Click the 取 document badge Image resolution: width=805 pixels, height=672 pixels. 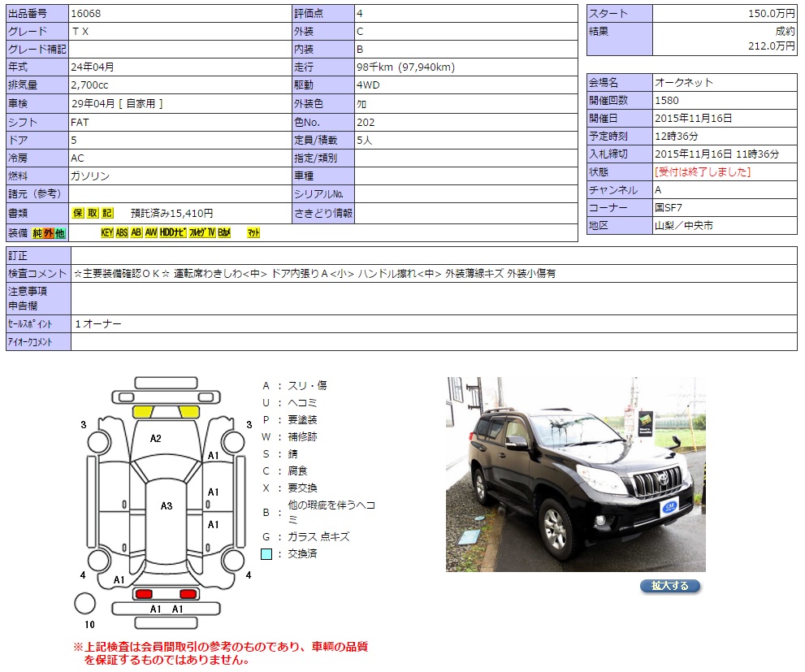tap(93, 213)
